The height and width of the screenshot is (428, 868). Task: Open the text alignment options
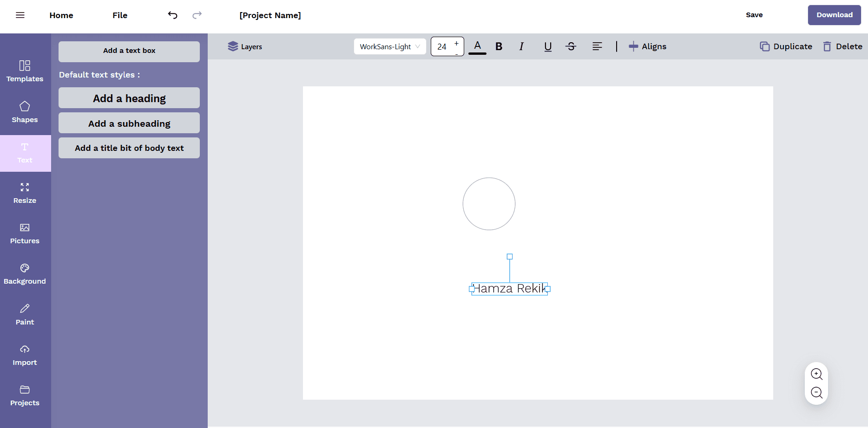click(x=598, y=46)
